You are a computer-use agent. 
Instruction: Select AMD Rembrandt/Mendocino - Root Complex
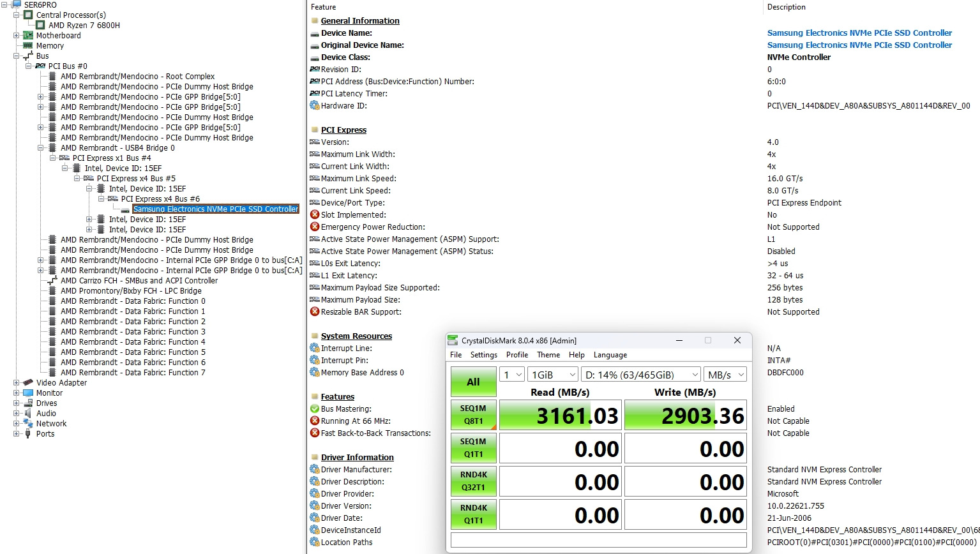pos(137,76)
